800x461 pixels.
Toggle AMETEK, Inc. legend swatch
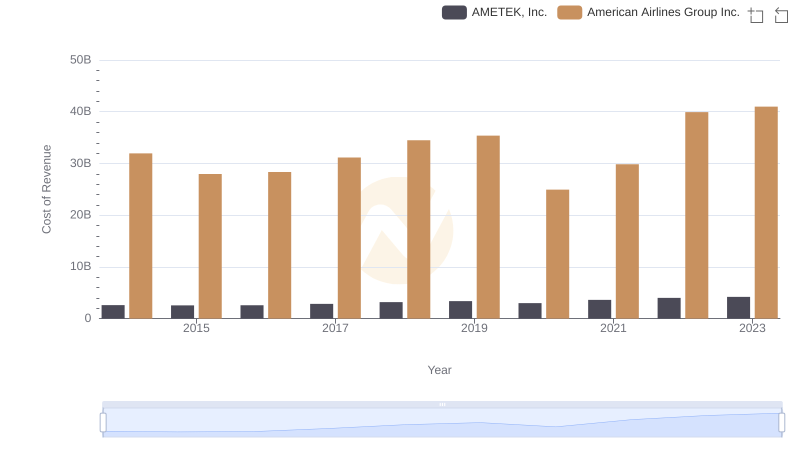click(454, 12)
